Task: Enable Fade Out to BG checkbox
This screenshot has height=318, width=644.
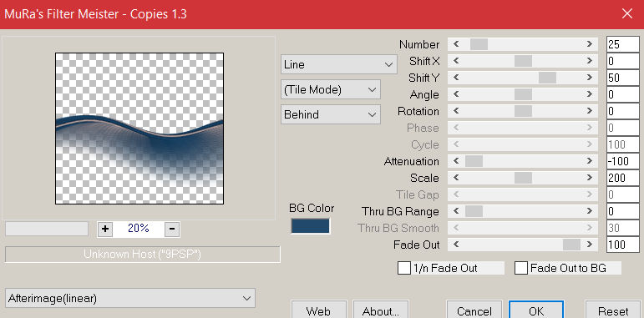Action: [521, 269]
